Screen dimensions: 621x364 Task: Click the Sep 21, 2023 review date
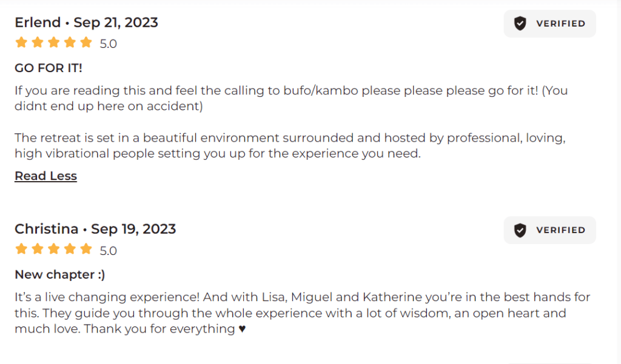point(116,23)
